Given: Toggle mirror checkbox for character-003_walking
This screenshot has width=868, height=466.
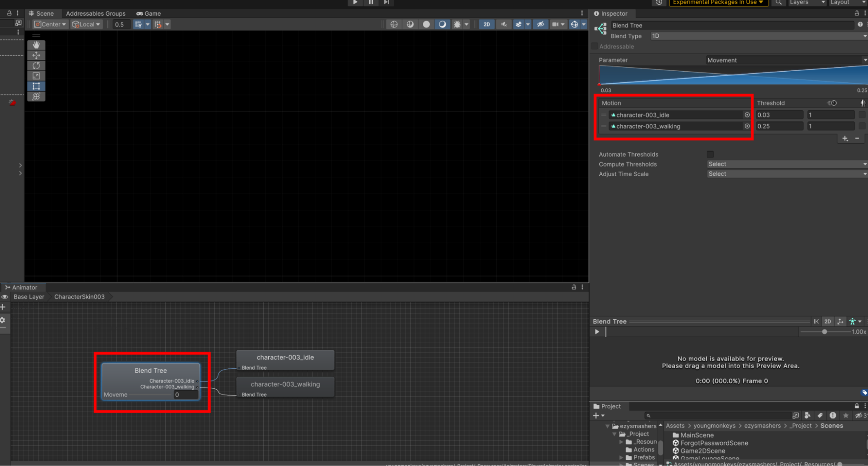Looking at the screenshot, I should pyautogui.click(x=862, y=126).
